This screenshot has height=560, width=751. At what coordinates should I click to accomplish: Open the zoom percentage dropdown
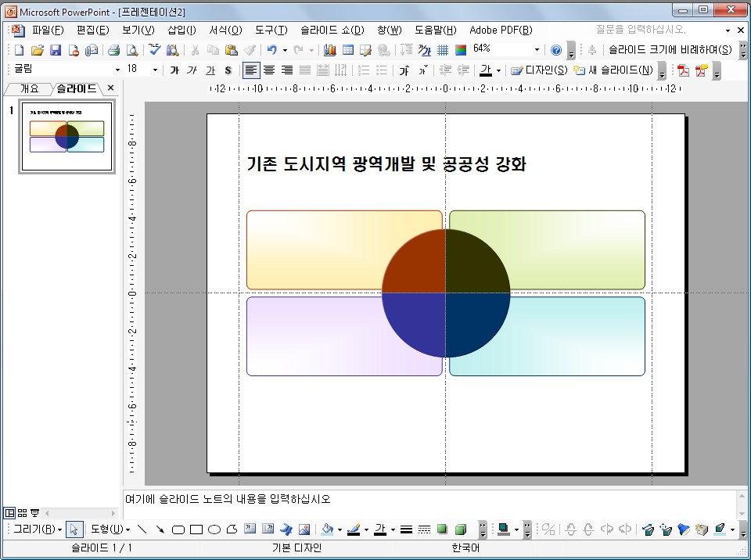[537, 50]
